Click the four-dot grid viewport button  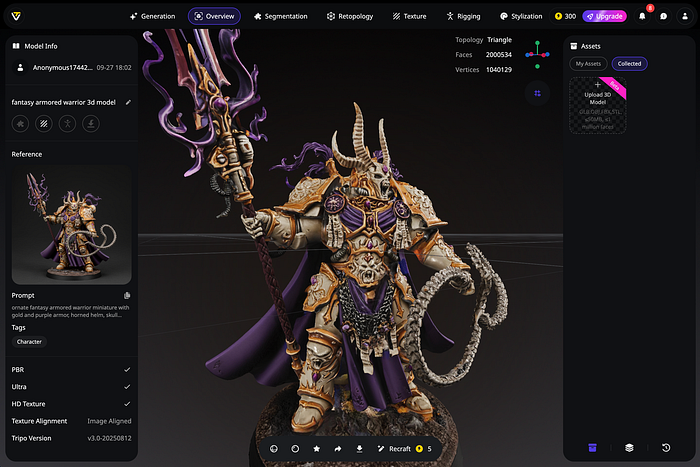pos(537,92)
